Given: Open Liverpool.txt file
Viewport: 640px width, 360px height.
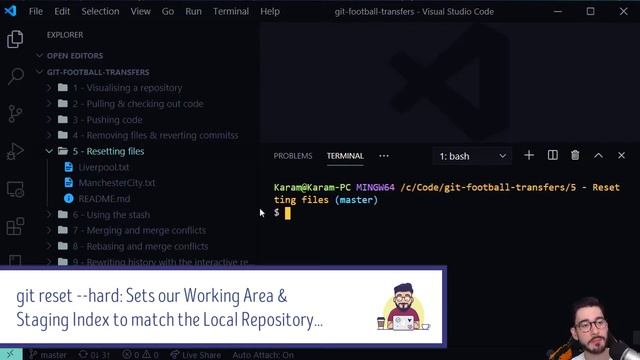Looking at the screenshot, I should coord(104,167).
